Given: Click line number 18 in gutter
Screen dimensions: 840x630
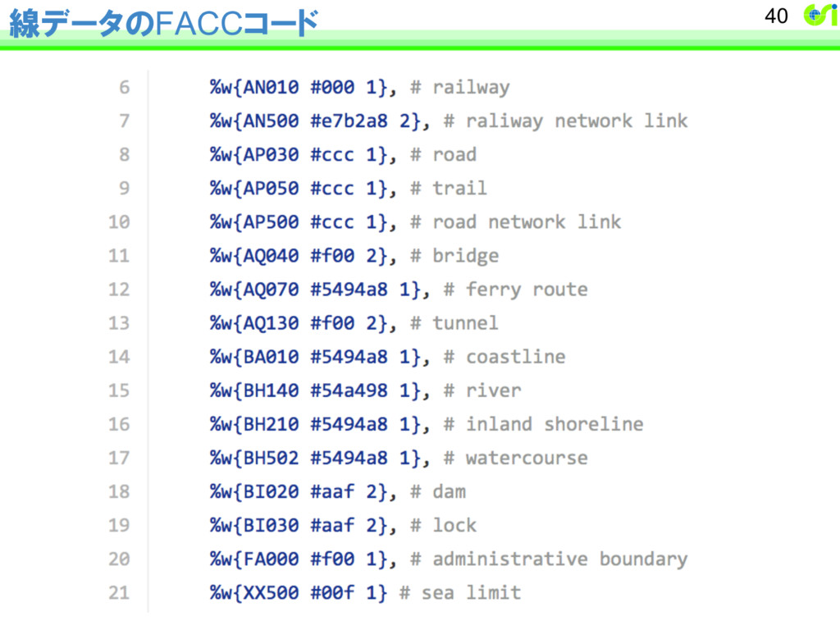Looking at the screenshot, I should (x=119, y=492).
